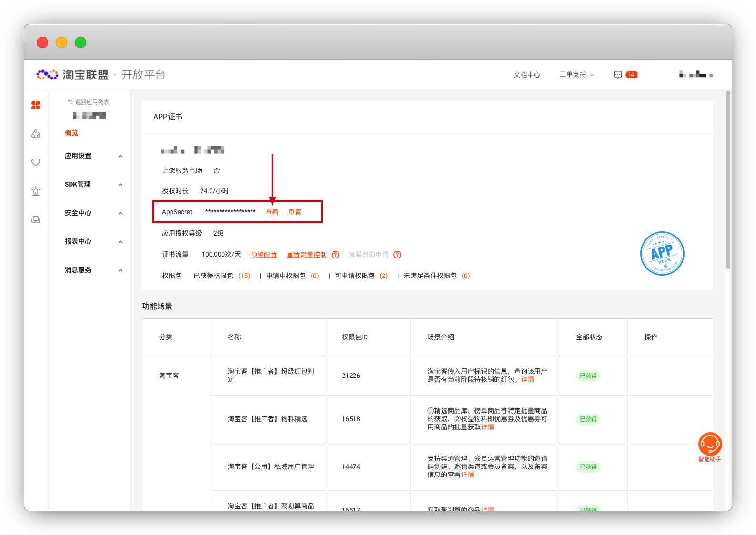Click the APP official certification stamp
Viewport: 756px width, 535px height.
point(662,253)
